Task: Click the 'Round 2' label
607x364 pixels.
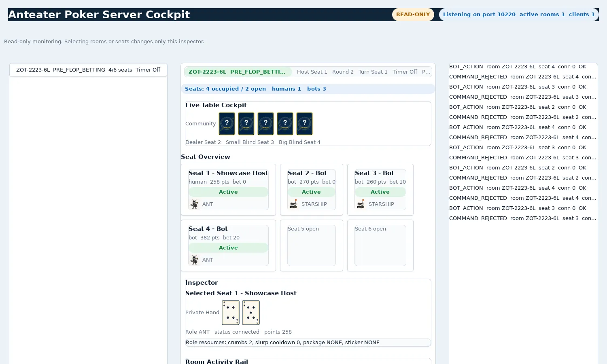Action: (343, 72)
